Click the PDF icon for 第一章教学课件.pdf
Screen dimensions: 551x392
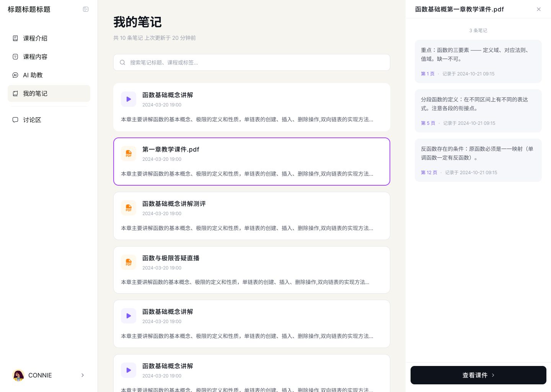pos(129,154)
